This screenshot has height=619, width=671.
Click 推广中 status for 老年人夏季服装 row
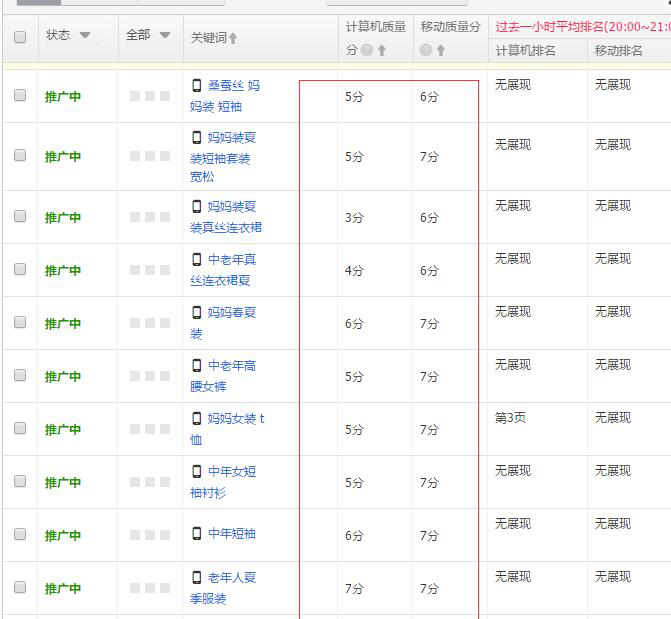(63, 589)
